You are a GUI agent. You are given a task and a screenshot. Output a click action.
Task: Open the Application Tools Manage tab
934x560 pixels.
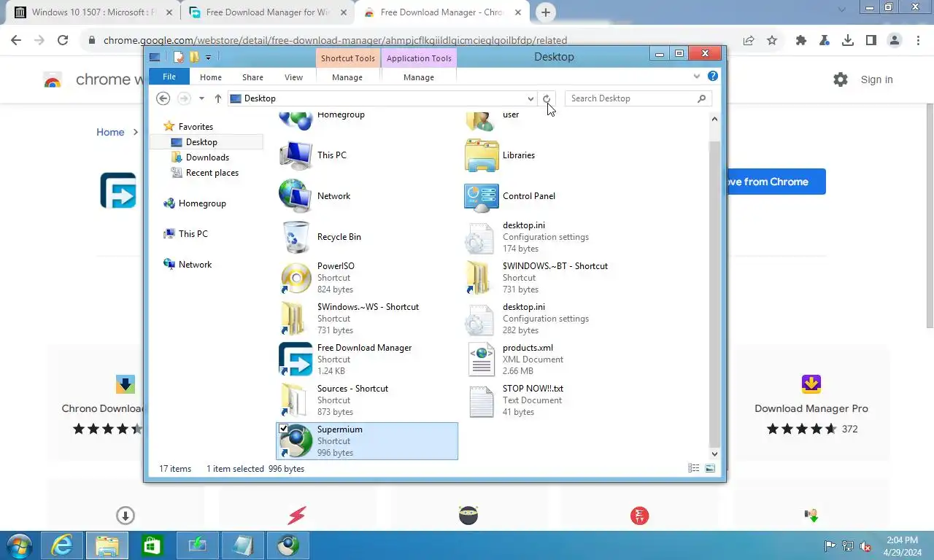[419, 77]
